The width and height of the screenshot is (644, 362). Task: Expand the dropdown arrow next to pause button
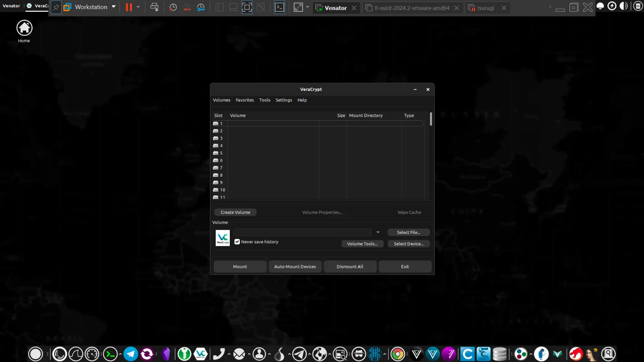click(138, 7)
